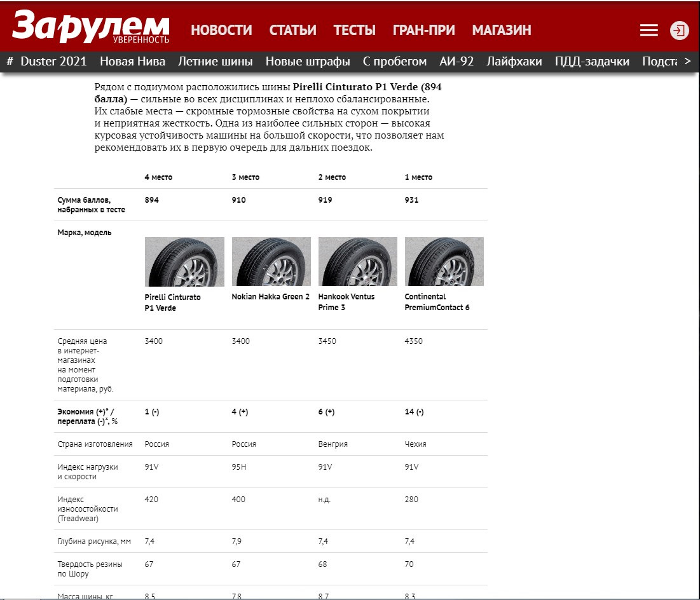Open the Летние шины topic
The width and height of the screenshot is (700, 600).
(215, 61)
